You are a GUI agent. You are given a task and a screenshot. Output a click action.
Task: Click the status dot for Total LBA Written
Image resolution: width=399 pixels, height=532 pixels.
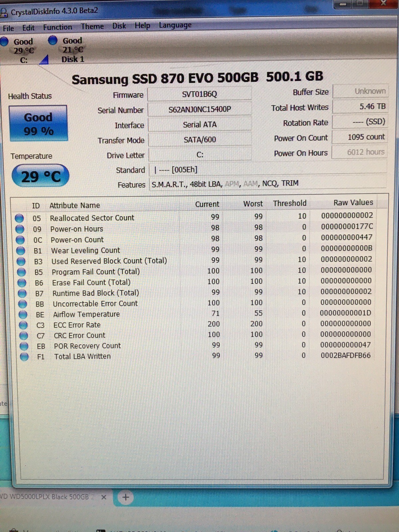point(24,357)
